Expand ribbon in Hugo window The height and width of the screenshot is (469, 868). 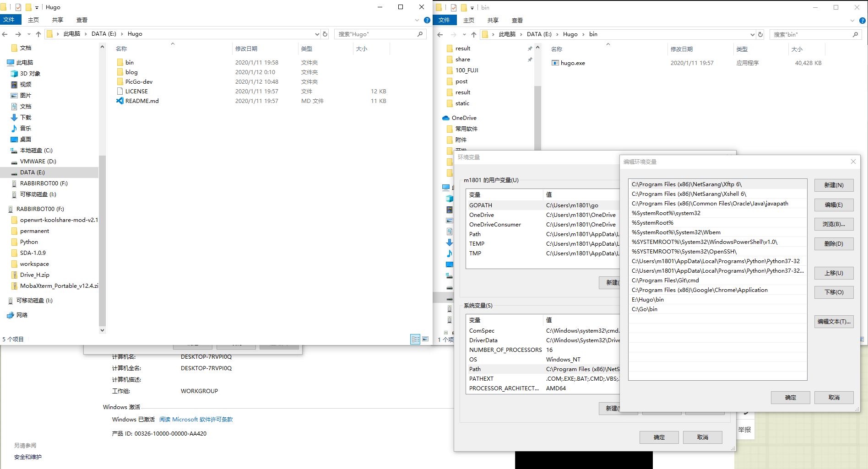click(x=417, y=20)
